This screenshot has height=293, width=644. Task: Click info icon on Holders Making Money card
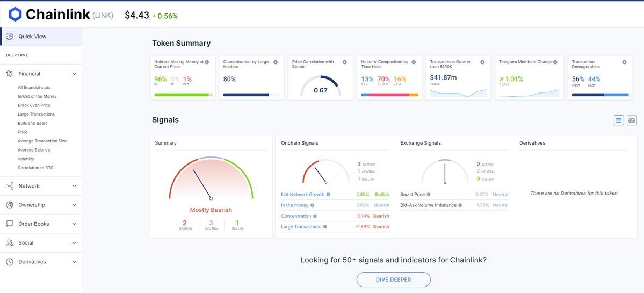click(x=207, y=62)
